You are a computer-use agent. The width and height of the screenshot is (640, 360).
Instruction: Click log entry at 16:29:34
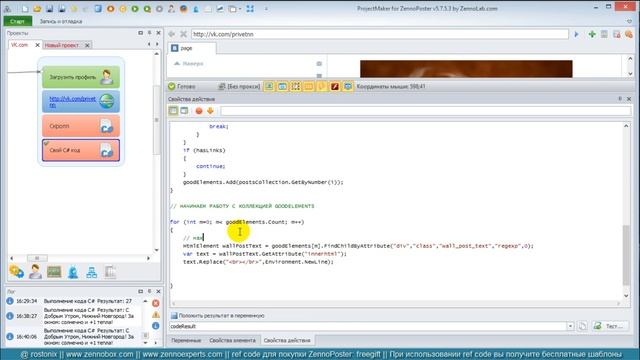(73, 301)
